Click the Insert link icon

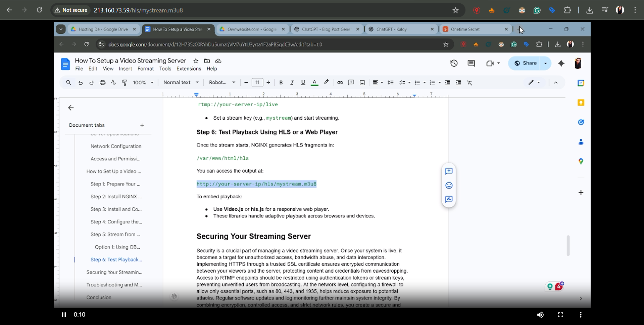[340, 83]
